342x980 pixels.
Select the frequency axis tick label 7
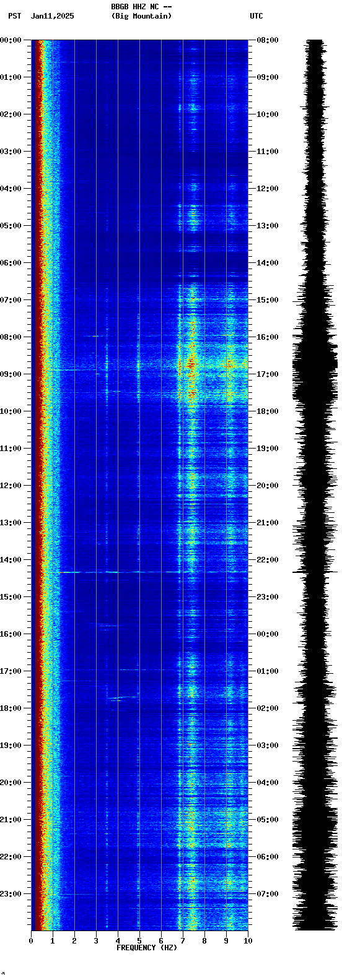pyautogui.click(x=183, y=941)
